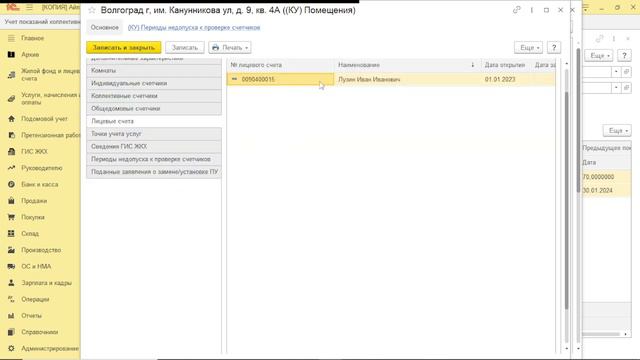This screenshot has width=640, height=360.
Task: Expand the Еще menu in the form toolbar
Action: click(x=529, y=48)
